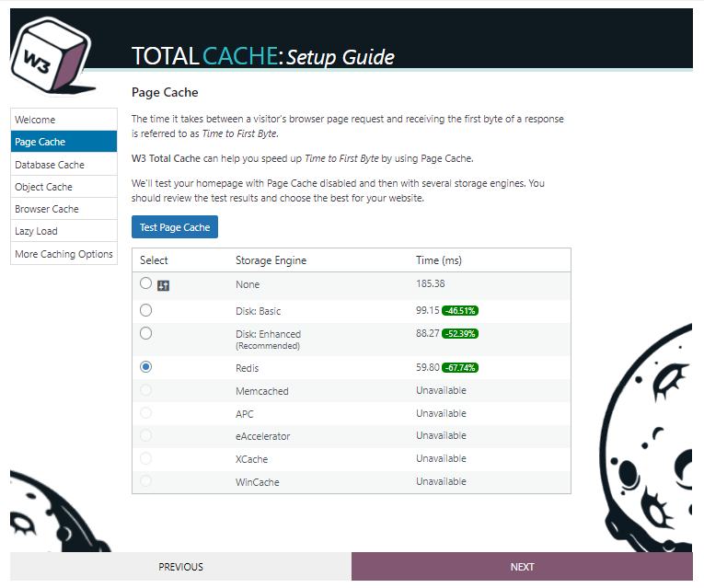Click Unavailable in the APC row
The width and height of the screenshot is (704, 588).
441,413
